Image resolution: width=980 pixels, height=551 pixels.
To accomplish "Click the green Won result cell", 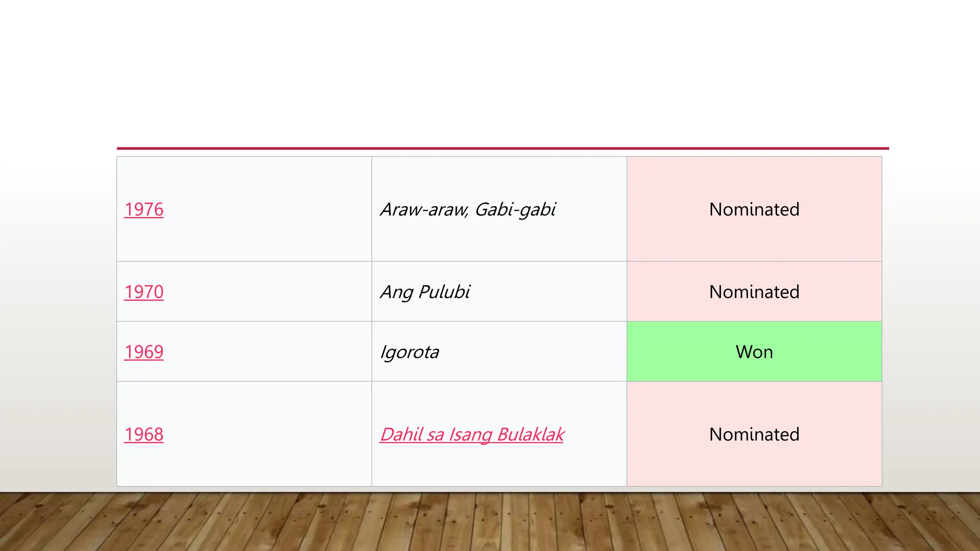I will click(x=754, y=352).
